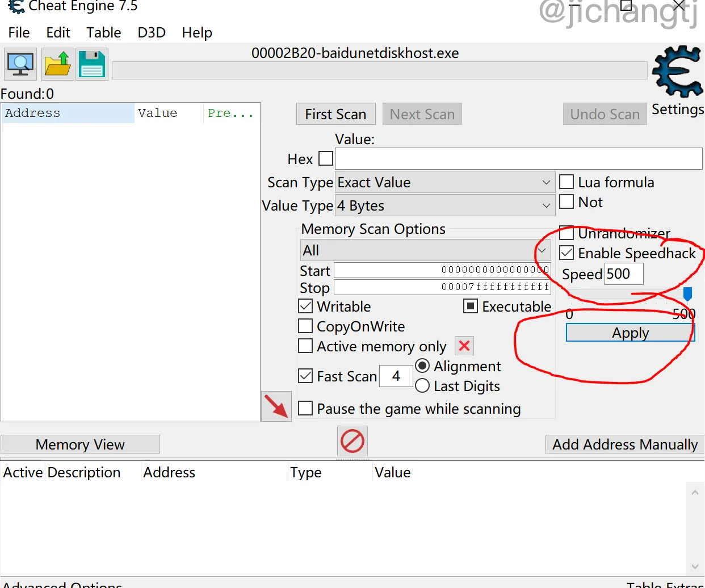
Task: Open the memory region All dropdown
Action: point(425,250)
